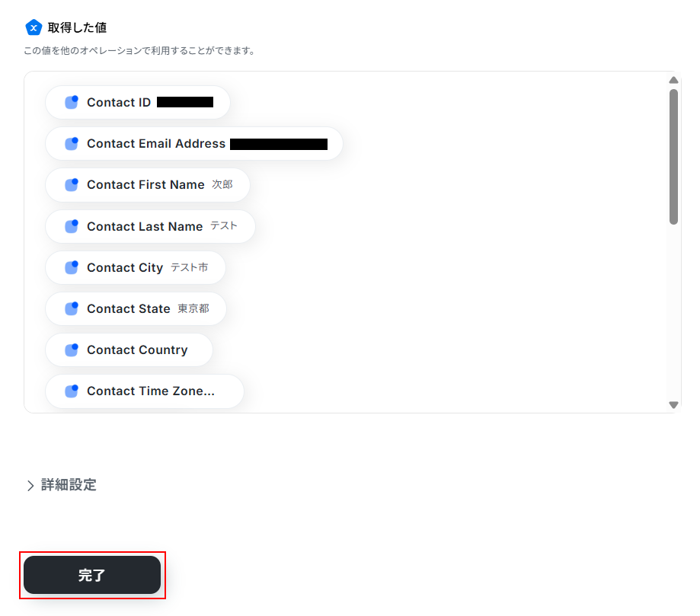Click the vertical scrollbar thumb
This screenshot has height=616, width=700.
pos(673,157)
